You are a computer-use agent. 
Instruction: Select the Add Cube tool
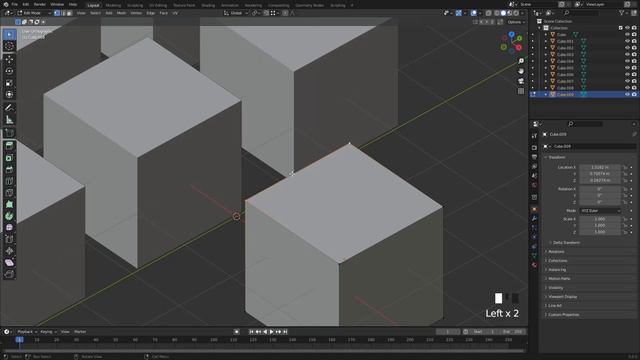[x=9, y=133]
